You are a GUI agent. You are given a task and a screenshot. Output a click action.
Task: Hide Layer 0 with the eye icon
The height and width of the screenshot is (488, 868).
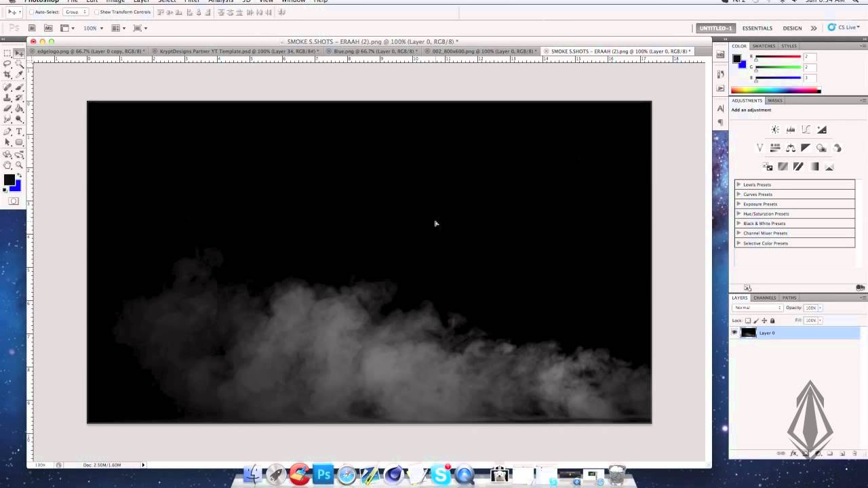click(734, 332)
